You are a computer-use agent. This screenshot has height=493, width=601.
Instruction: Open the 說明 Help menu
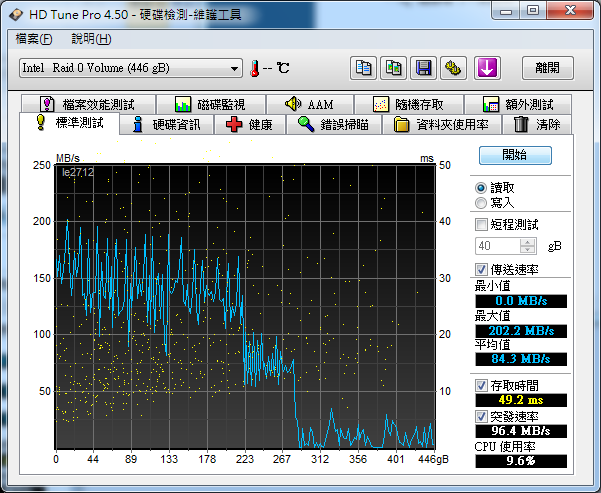91,39
